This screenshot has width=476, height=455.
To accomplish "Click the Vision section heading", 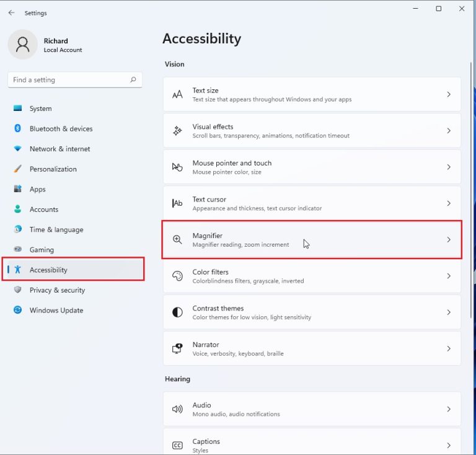I will tap(175, 64).
